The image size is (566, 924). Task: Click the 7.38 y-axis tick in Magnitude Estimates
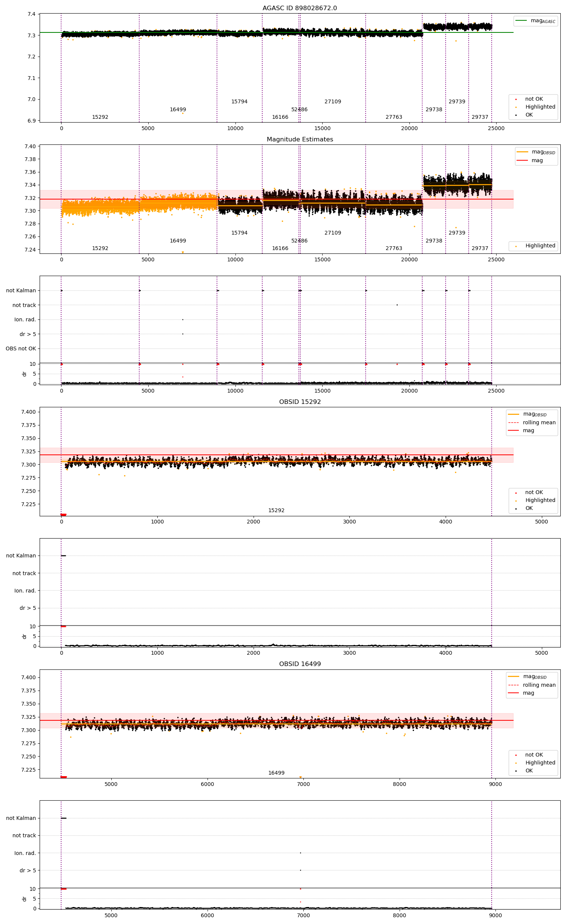[x=30, y=159]
